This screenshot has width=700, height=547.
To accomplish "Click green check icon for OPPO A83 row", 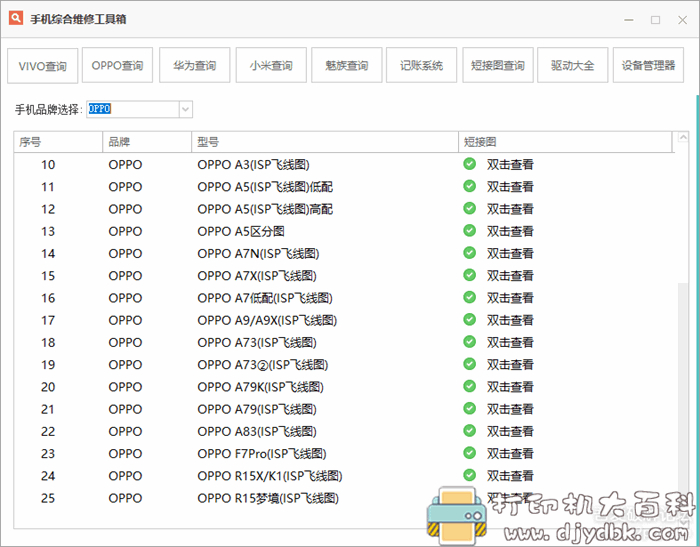I will coord(469,430).
